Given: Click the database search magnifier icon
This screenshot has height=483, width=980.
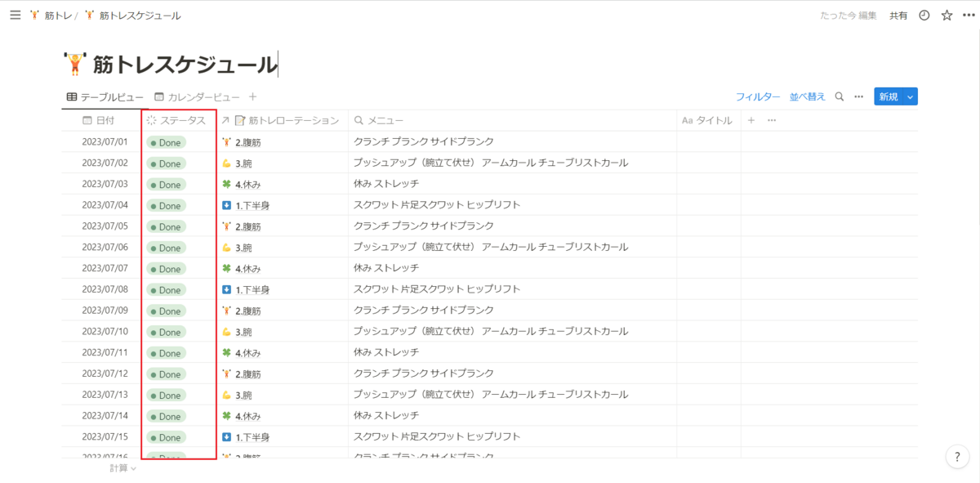Looking at the screenshot, I should pos(839,96).
